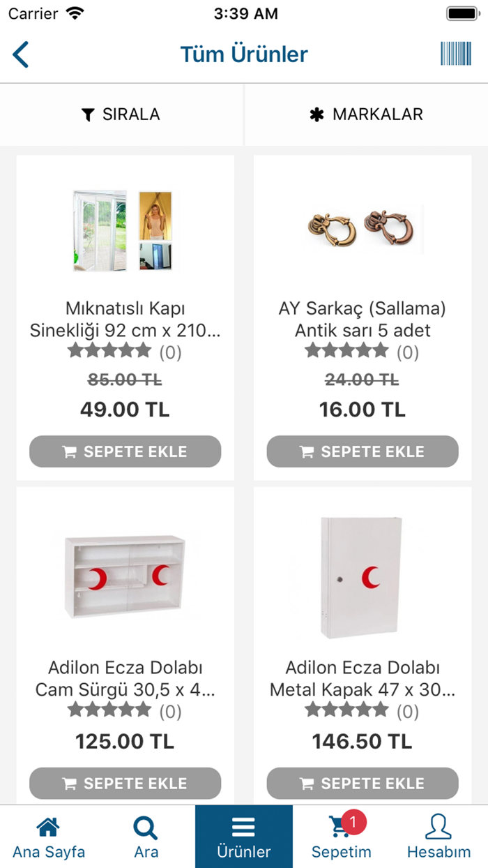The image size is (488, 868).
Task: Tap SEPETE EKLE under AY Sarkaç
Action: (362, 451)
